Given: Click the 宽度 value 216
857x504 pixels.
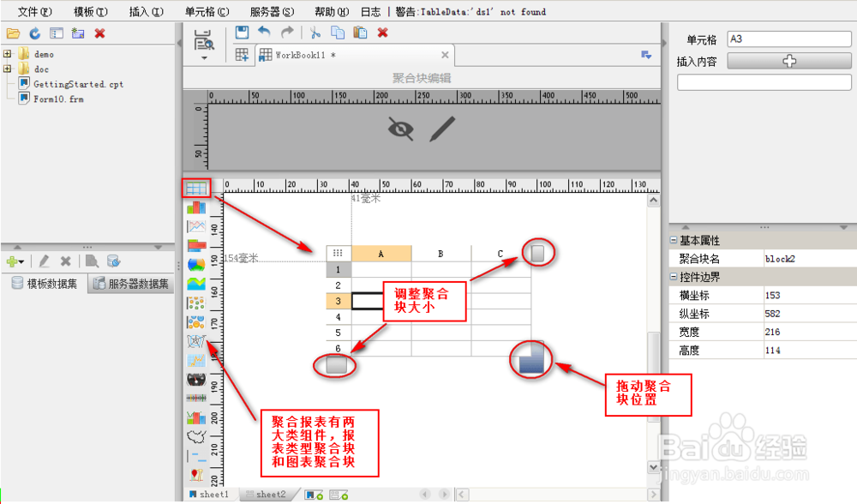Looking at the screenshot, I should 810,332.
